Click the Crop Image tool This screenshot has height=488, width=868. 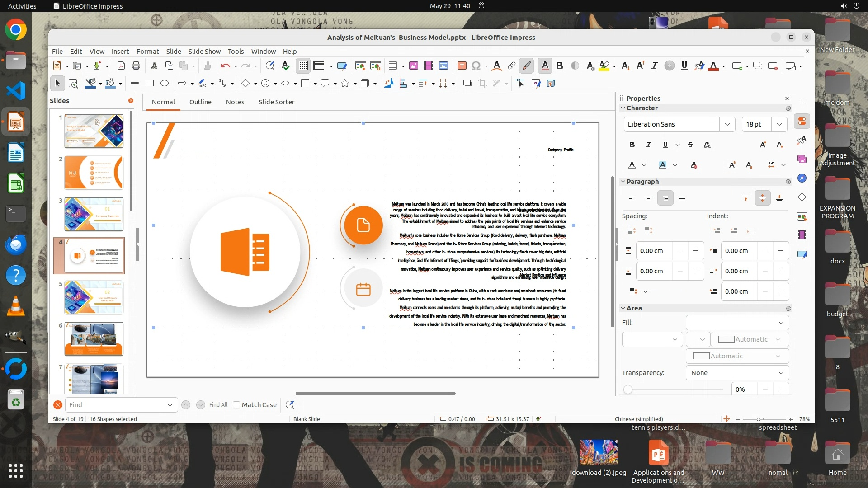pyautogui.click(x=482, y=83)
